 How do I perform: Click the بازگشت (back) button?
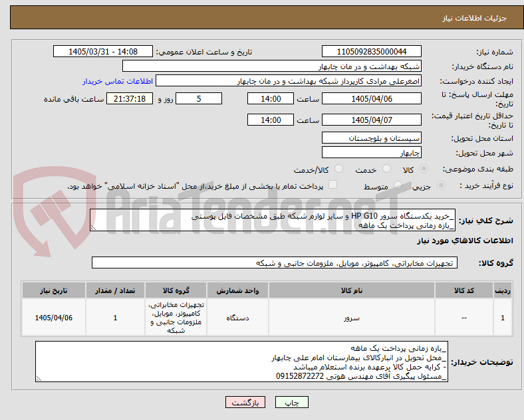pyautogui.click(x=245, y=402)
